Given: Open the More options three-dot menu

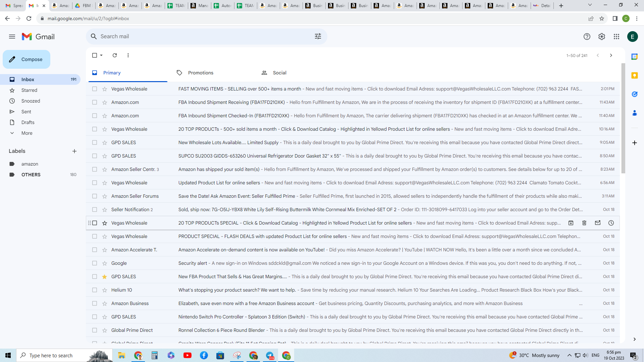Looking at the screenshot, I should pos(128,55).
